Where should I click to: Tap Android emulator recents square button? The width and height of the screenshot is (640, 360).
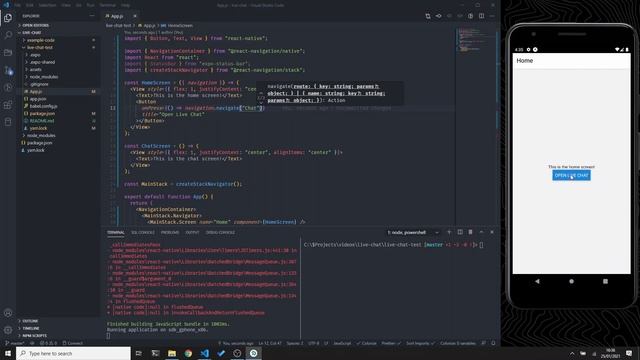click(605, 281)
